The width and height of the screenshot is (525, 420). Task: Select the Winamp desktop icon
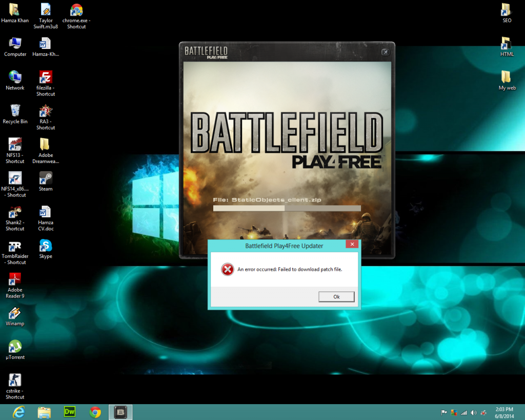point(15,316)
